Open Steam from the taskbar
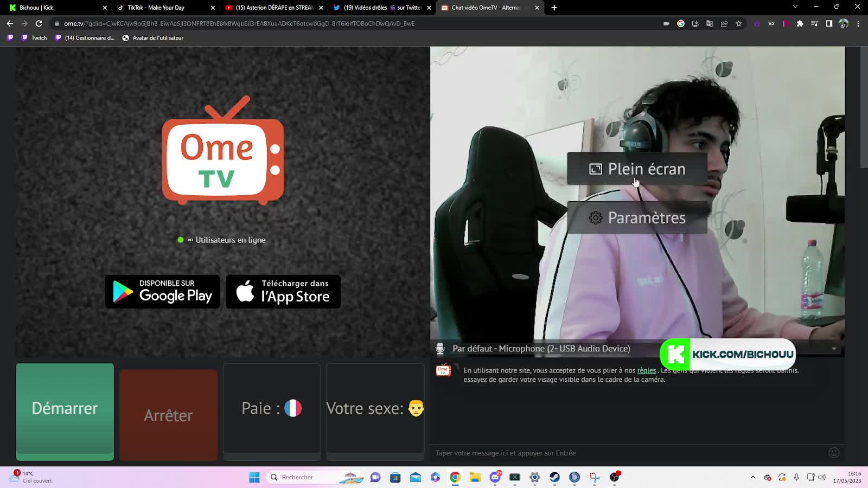The width and height of the screenshot is (868, 488). coord(554,477)
